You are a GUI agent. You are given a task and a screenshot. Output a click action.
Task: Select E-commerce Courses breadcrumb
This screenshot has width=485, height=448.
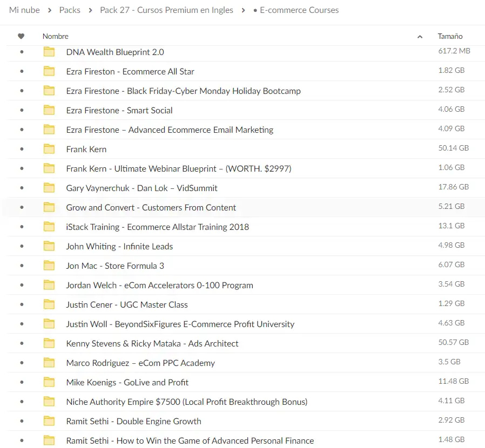point(299,10)
